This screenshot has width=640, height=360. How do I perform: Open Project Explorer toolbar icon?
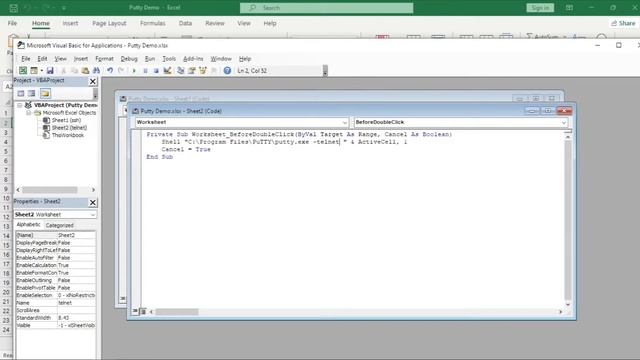pyautogui.click(x=180, y=71)
